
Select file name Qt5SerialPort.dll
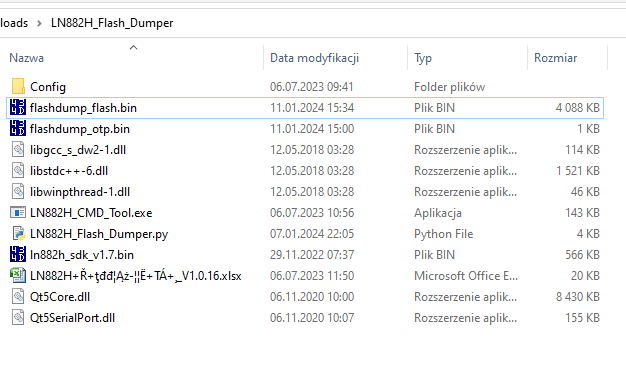[73, 318]
